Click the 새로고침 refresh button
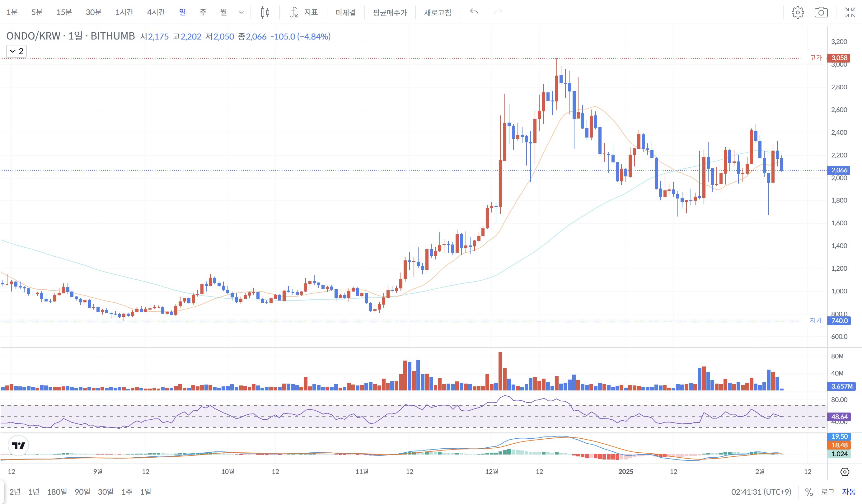862x504 pixels. pos(438,12)
